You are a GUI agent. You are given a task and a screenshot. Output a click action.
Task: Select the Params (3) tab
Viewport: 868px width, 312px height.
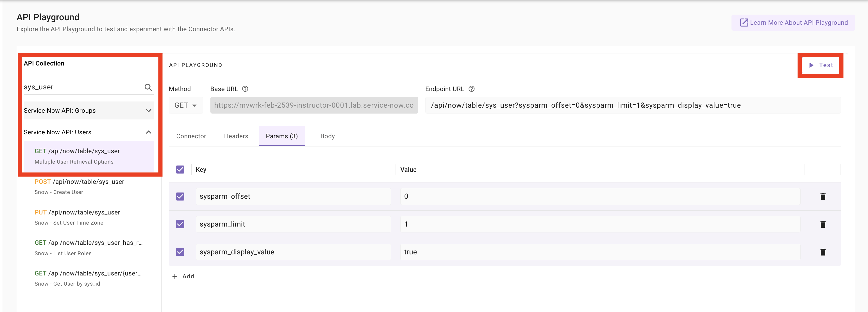coord(282,136)
